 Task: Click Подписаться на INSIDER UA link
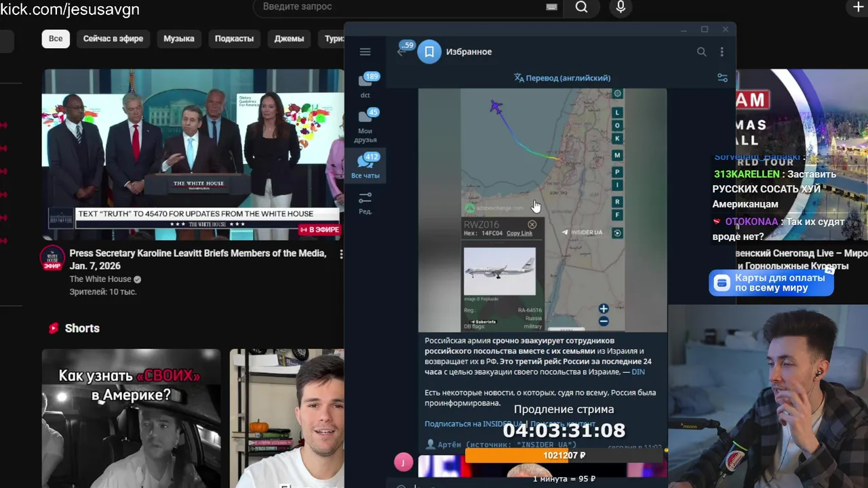(x=473, y=424)
